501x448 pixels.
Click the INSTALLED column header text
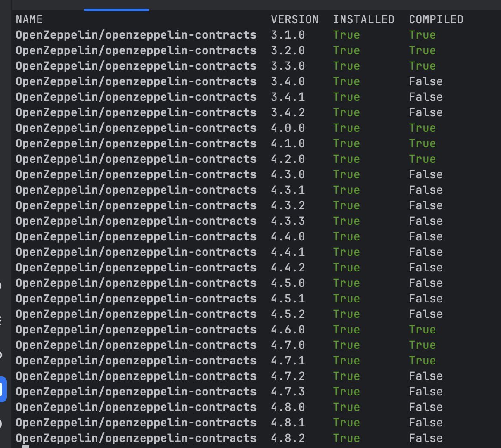click(363, 19)
